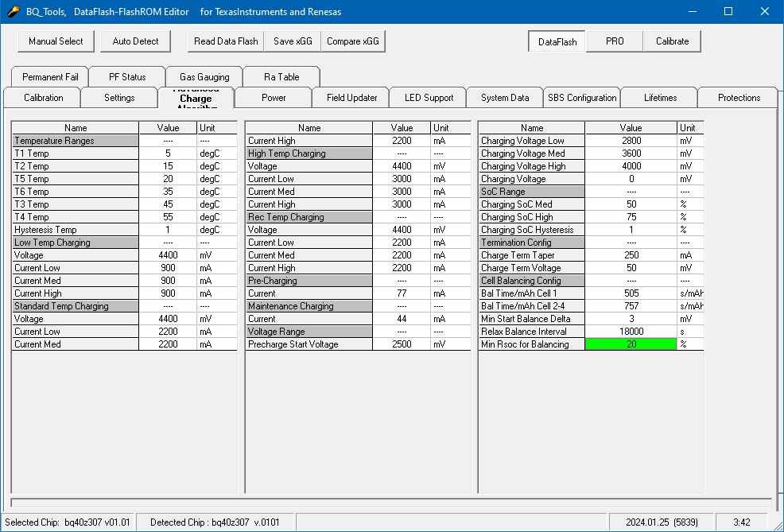Click the T6 Temp value 35
This screenshot has height=532, width=784.
168,192
